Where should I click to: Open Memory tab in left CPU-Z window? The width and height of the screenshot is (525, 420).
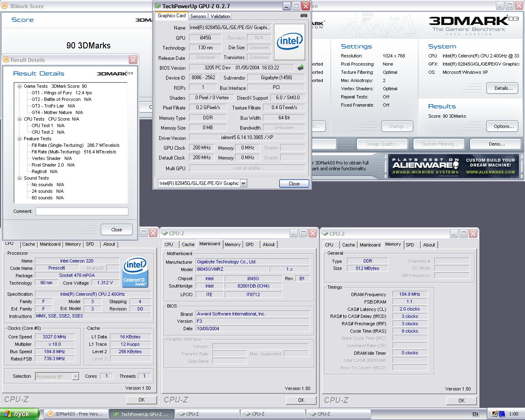pyautogui.click(x=73, y=244)
